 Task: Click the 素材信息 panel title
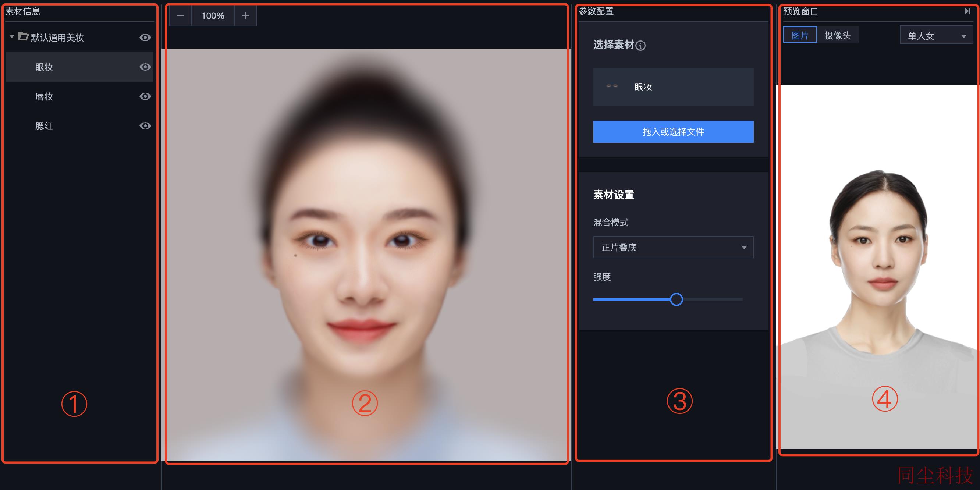tap(23, 11)
